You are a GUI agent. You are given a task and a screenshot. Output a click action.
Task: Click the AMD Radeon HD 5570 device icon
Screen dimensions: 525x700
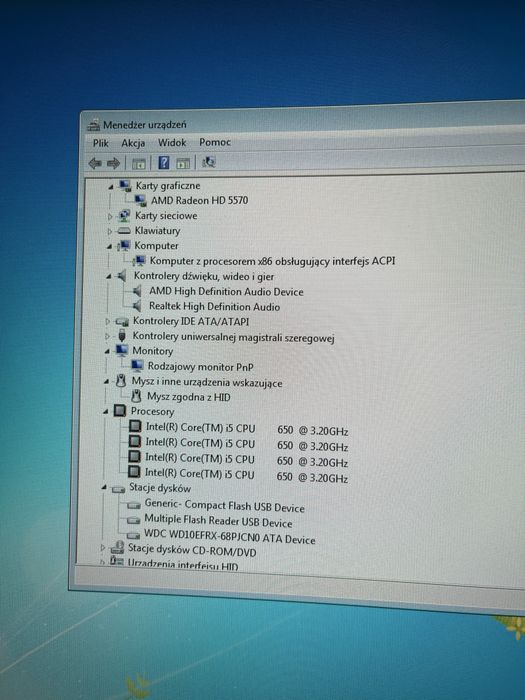pyautogui.click(x=140, y=200)
